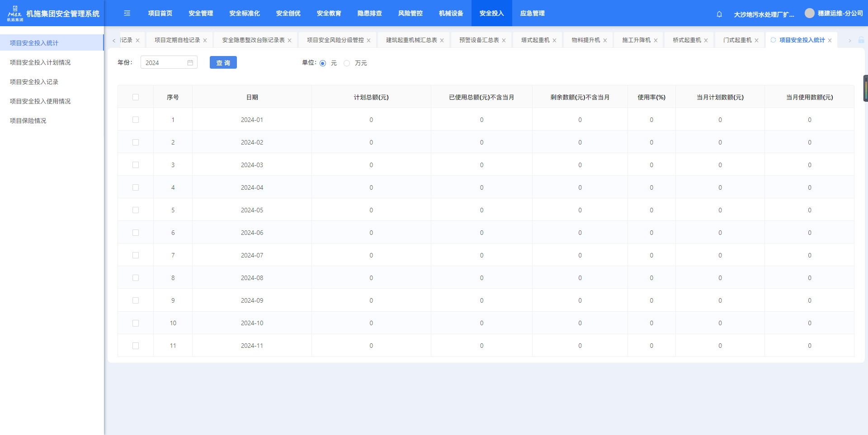Image resolution: width=868 pixels, height=435 pixels.
Task: Switch to the 施工升降机 tab
Action: click(x=636, y=40)
